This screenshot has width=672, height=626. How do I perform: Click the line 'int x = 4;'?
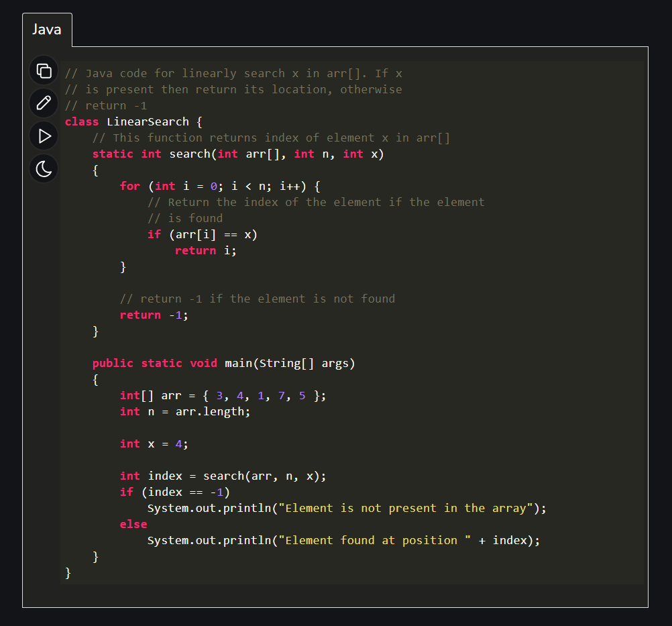tap(154, 444)
